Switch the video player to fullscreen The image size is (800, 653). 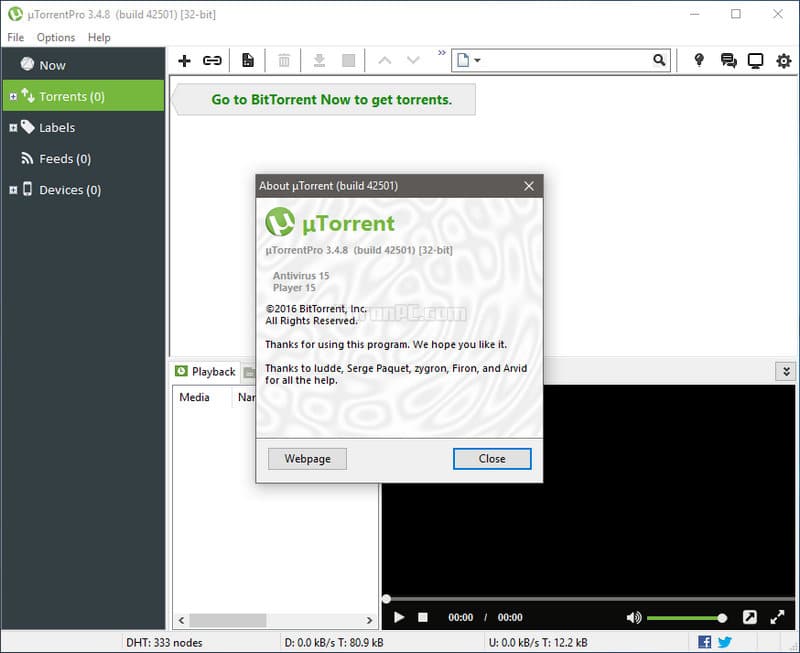tap(779, 617)
